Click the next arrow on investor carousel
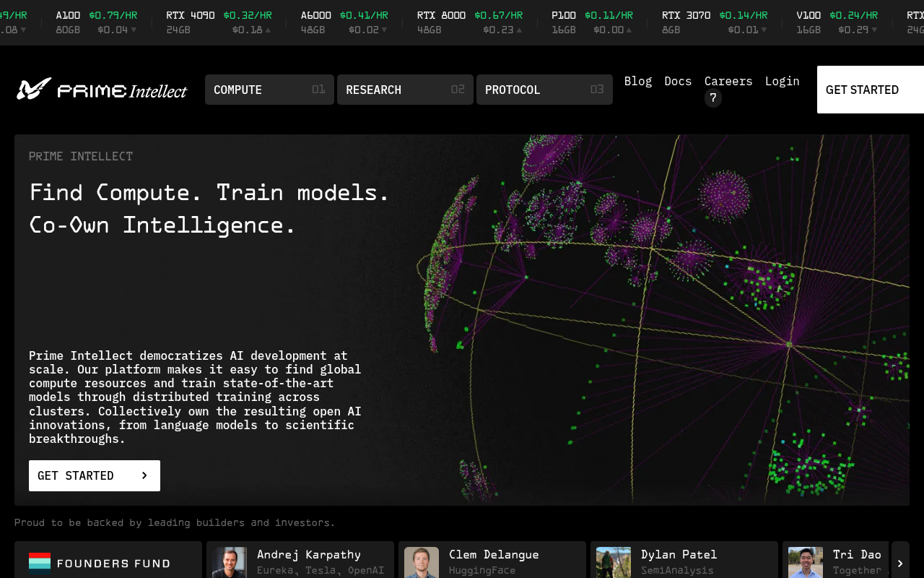The width and height of the screenshot is (924, 578). (900, 563)
